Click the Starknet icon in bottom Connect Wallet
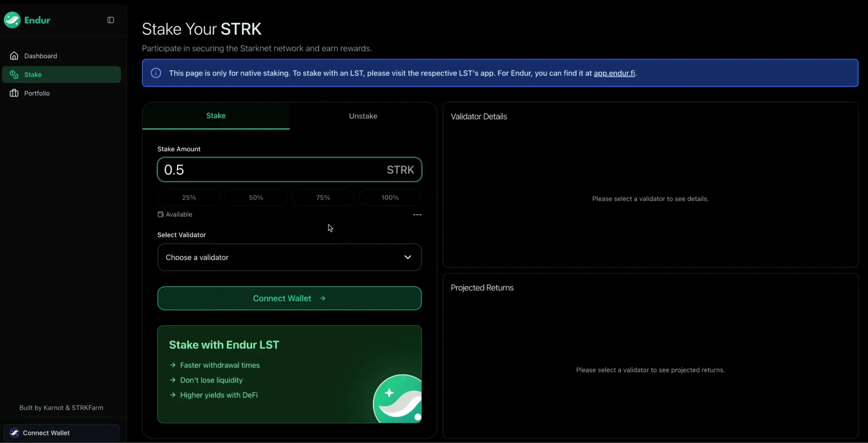The height and width of the screenshot is (443, 868). (x=14, y=433)
